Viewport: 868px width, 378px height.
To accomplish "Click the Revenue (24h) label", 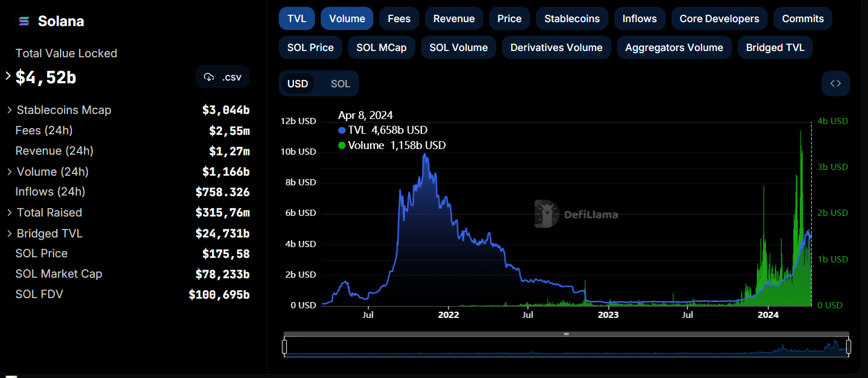I will 54,151.
